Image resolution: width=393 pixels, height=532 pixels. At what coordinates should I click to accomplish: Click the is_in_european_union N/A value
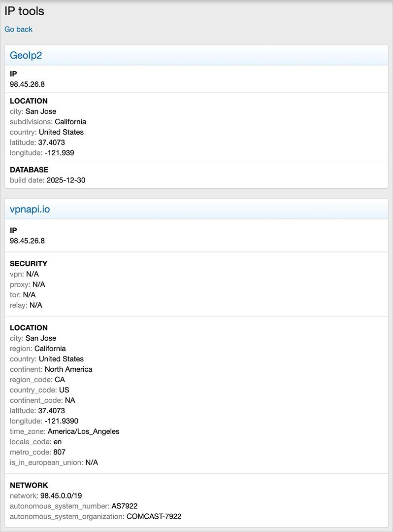pyautogui.click(x=92, y=462)
